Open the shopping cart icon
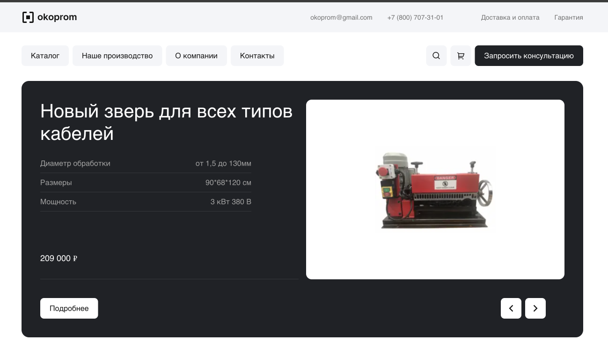608x364 pixels. tap(461, 56)
